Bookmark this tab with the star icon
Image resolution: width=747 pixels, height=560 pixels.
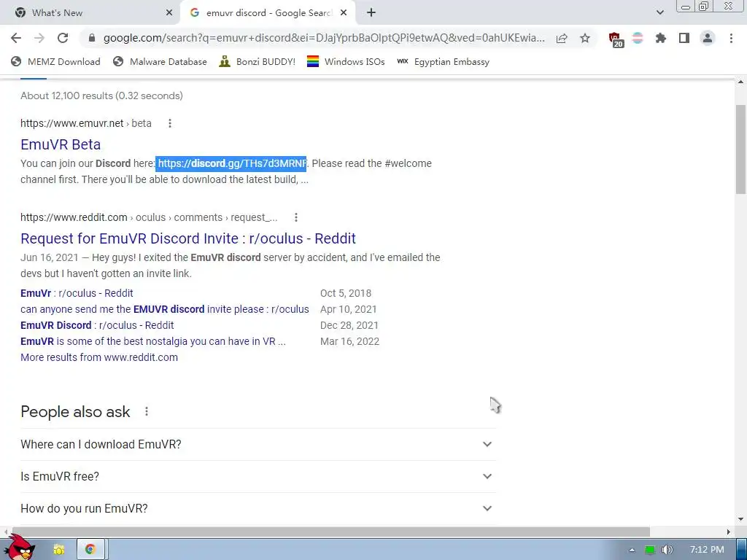(585, 38)
